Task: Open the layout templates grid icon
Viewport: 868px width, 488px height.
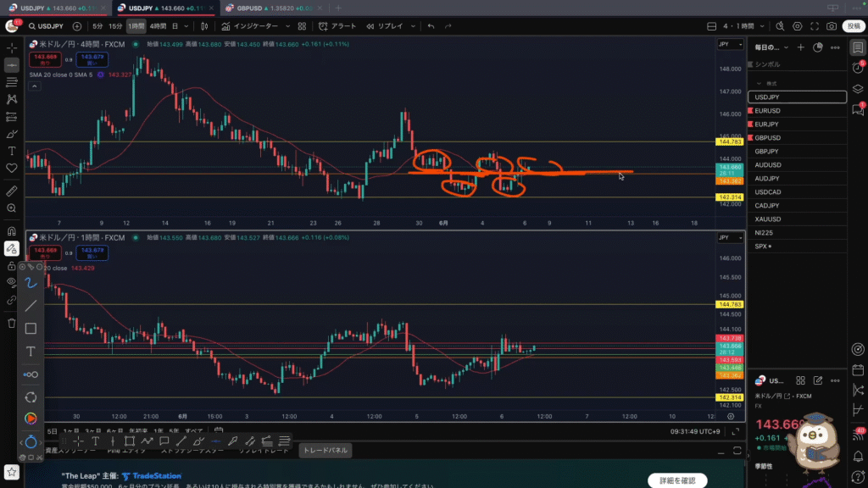Action: 302,26
